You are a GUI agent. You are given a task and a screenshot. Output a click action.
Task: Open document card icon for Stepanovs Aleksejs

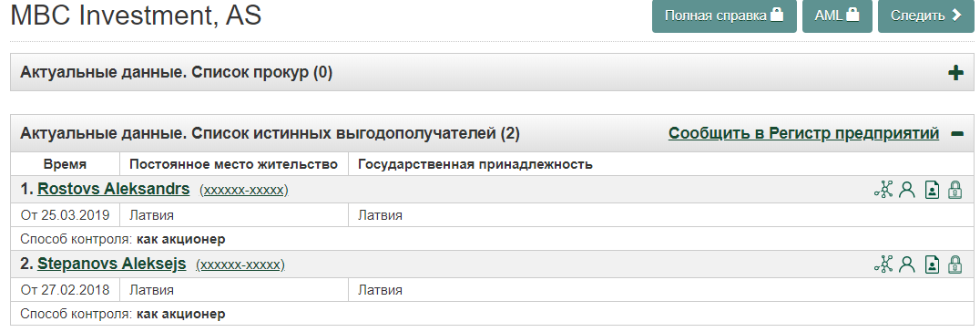point(932,265)
